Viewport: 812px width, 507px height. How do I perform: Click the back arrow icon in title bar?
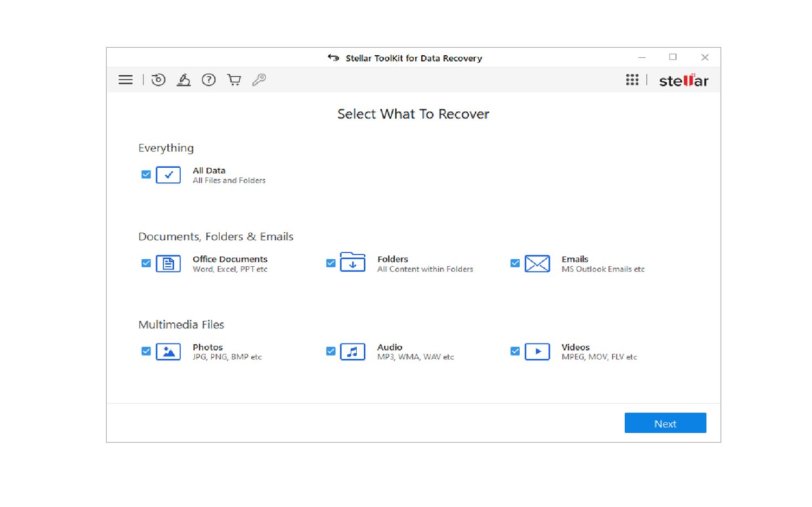click(x=333, y=58)
